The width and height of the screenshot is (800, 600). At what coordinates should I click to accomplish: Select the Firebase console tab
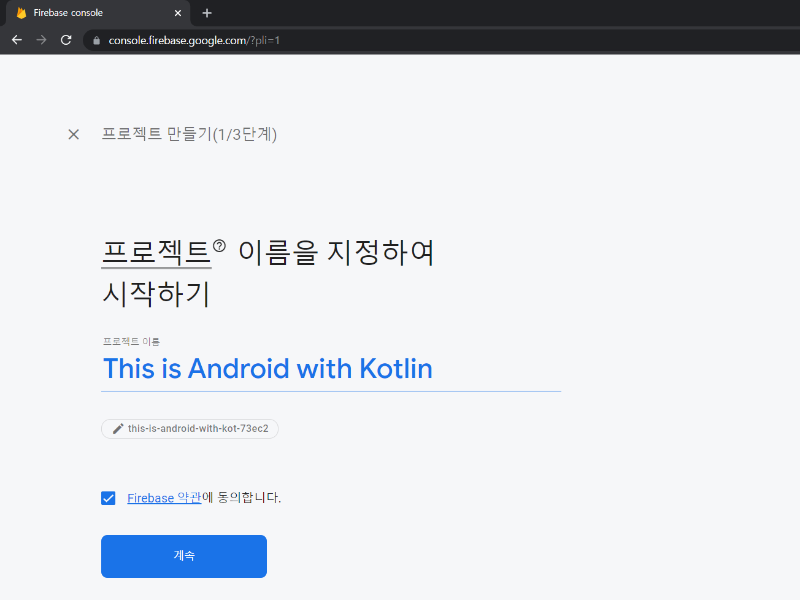coord(98,13)
